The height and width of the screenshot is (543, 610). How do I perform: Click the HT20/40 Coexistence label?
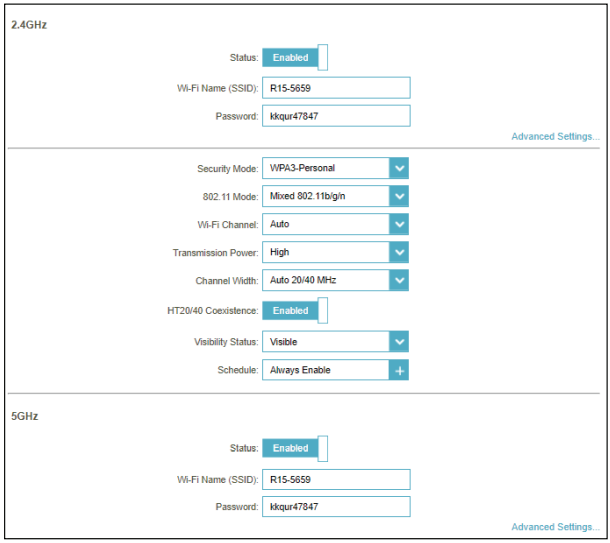pyautogui.click(x=212, y=310)
